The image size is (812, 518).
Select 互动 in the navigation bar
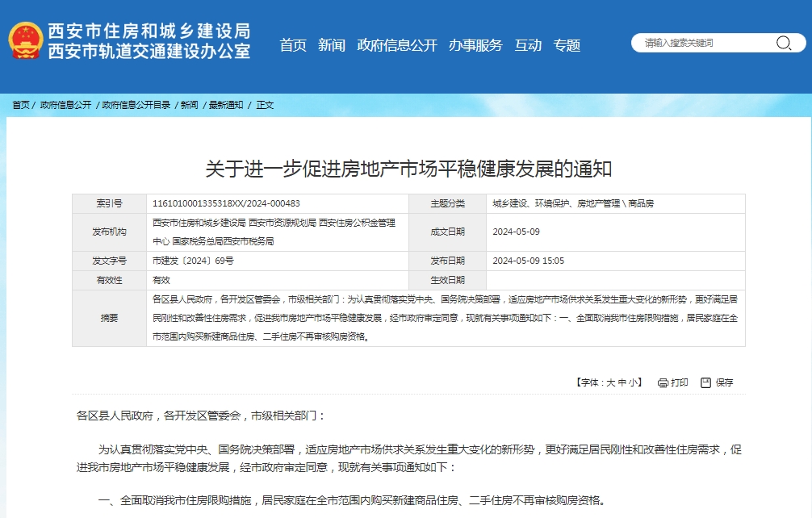528,46
